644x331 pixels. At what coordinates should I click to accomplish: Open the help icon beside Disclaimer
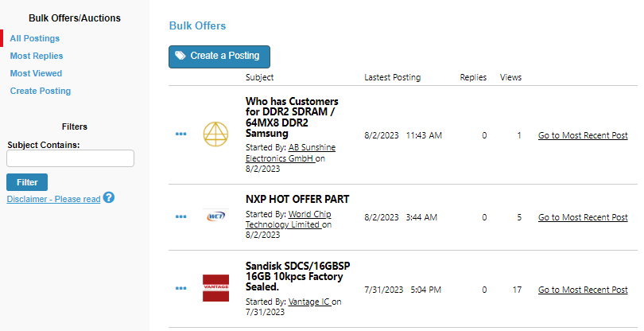(x=109, y=197)
